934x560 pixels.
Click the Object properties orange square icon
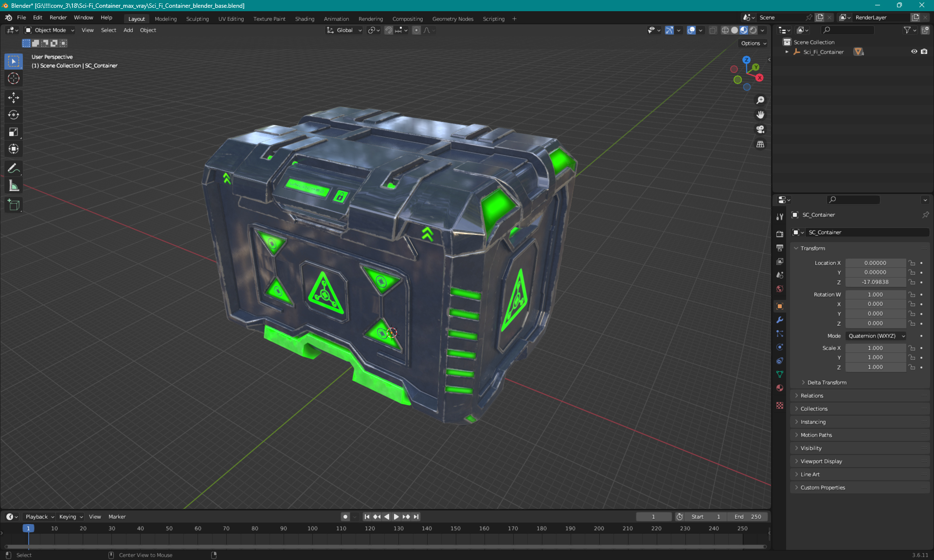coord(780,306)
